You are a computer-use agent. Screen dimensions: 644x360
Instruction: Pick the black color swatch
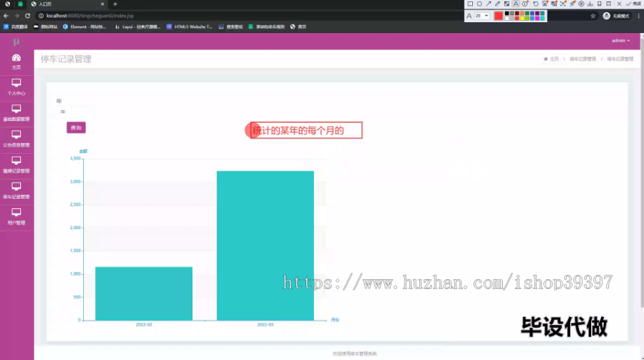[x=507, y=13]
